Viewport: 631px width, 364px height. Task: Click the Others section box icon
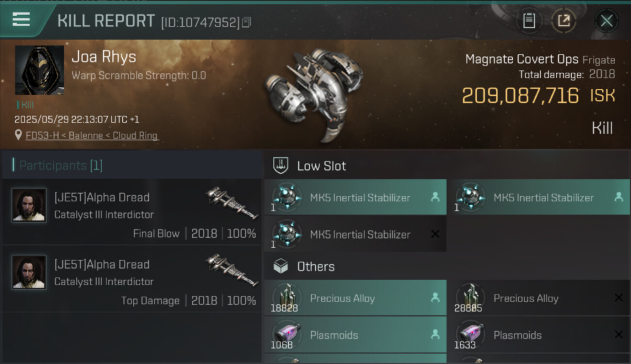(x=281, y=266)
